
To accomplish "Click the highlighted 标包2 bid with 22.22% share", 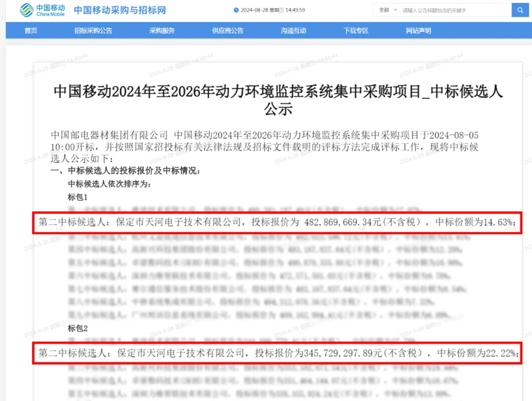I will [x=277, y=353].
